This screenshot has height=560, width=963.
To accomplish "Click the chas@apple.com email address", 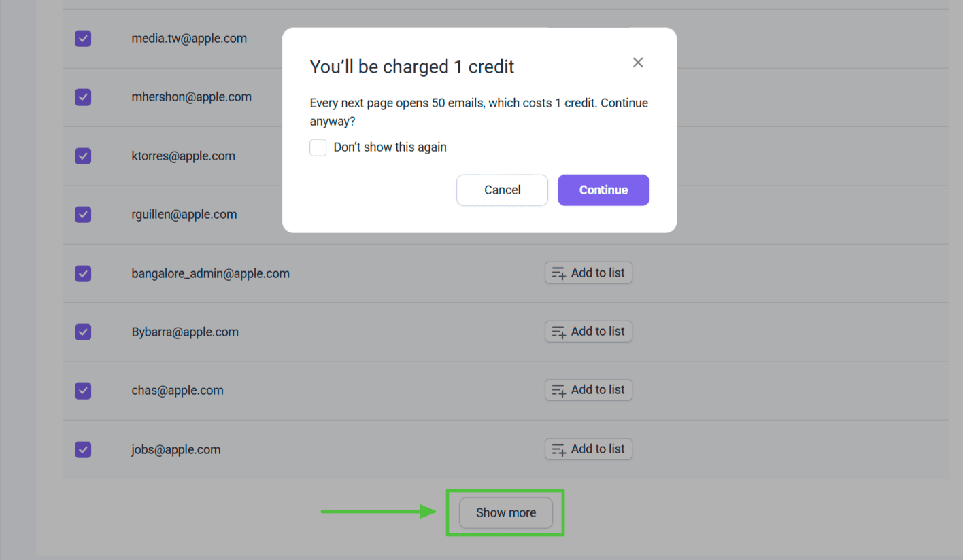I will click(x=178, y=391).
